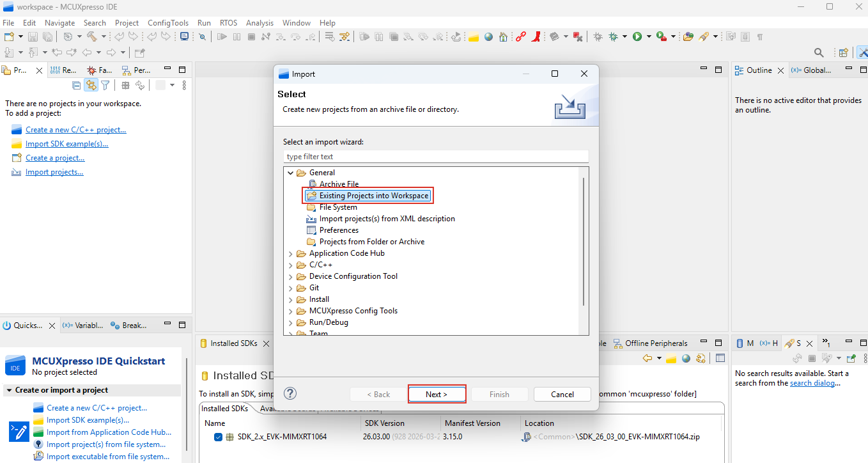Click the green bug Debug icon
868x463 pixels.
[613, 36]
